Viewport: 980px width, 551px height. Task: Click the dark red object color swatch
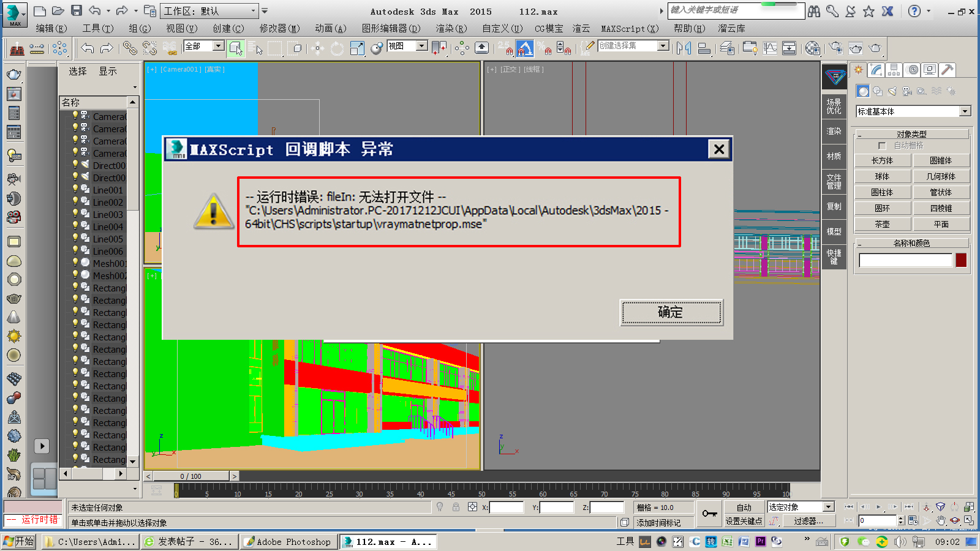(961, 260)
